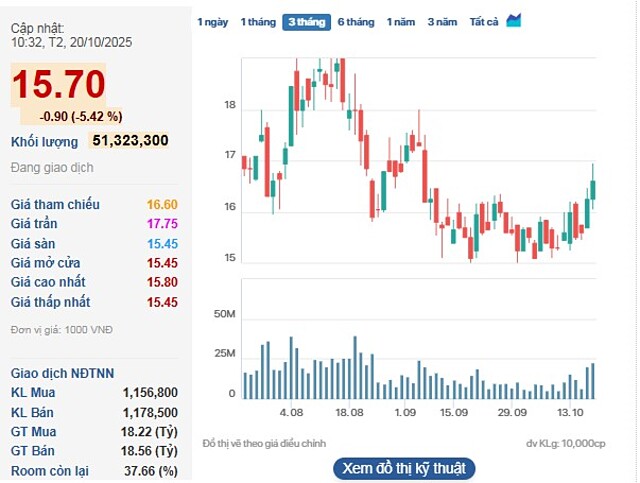The height and width of the screenshot is (483, 640).
Task: Click the Giao dịch NĐTNN heading
Action: click(x=56, y=371)
